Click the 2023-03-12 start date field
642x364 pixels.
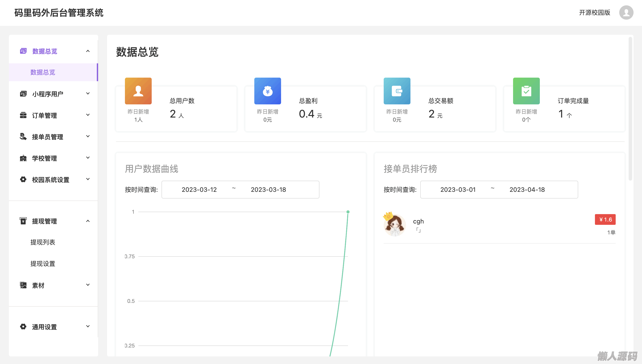pyautogui.click(x=199, y=190)
